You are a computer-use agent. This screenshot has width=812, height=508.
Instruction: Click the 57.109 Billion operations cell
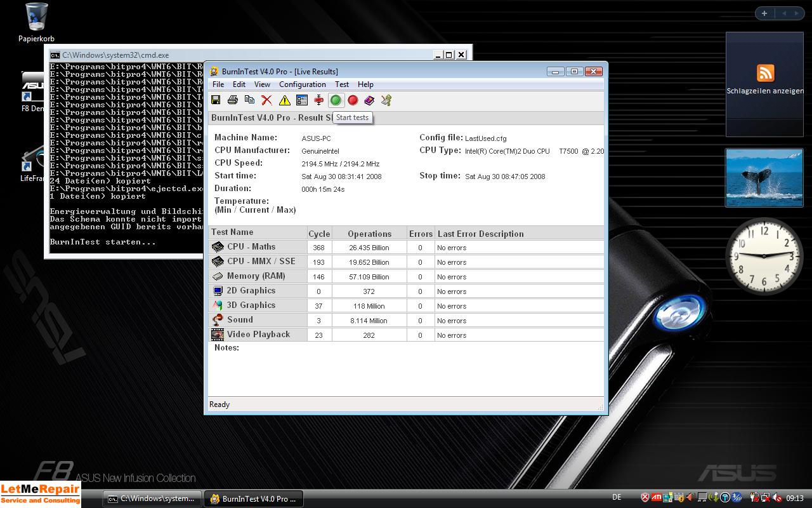click(x=369, y=277)
